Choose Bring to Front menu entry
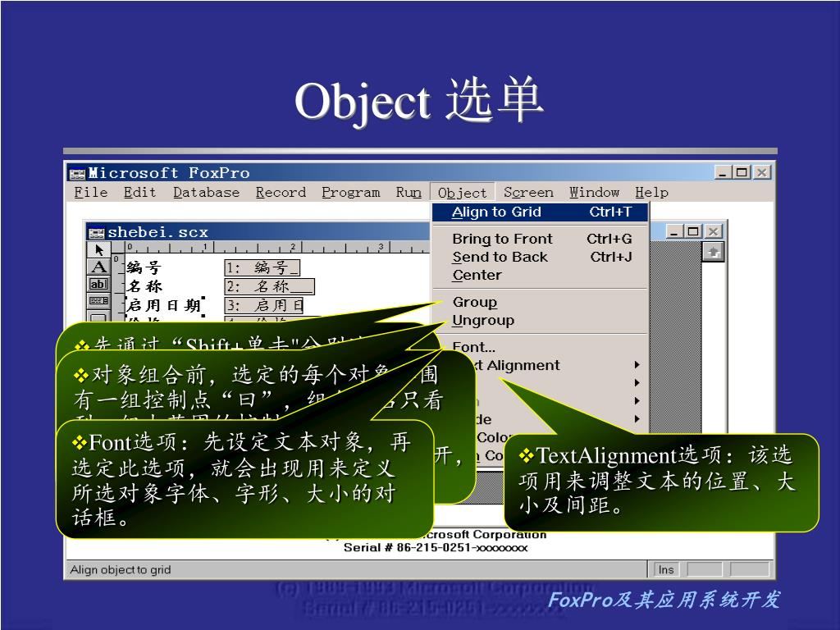Image resolution: width=840 pixels, height=630 pixels. pos(540,239)
